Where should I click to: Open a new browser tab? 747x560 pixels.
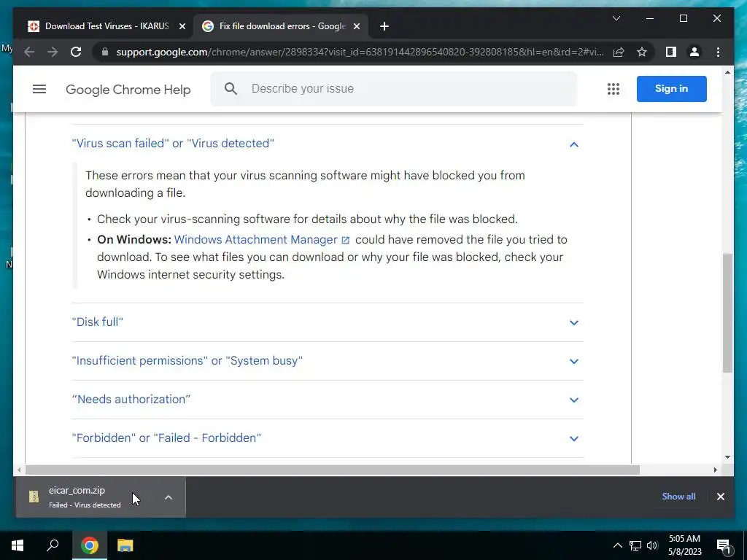(384, 26)
